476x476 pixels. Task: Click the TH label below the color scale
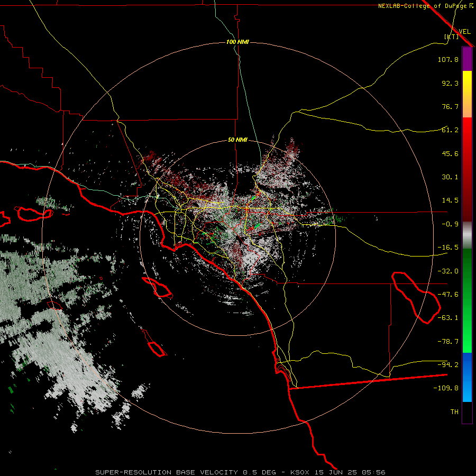[x=454, y=412]
